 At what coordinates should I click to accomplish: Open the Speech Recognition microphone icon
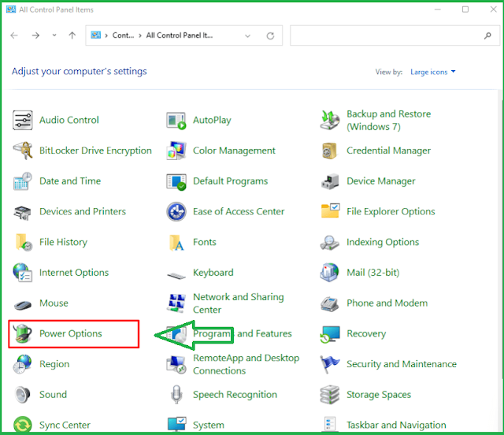point(176,395)
